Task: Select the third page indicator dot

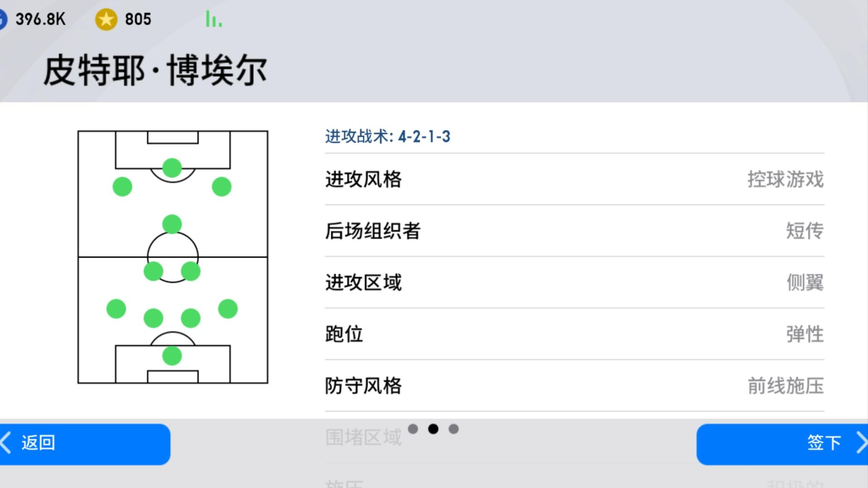Action: [453, 429]
